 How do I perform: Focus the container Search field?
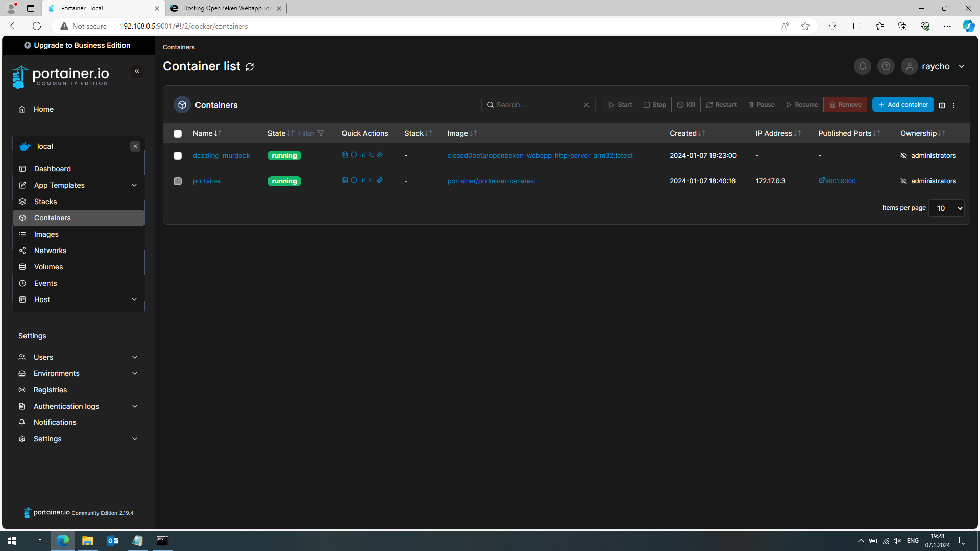tap(538, 105)
